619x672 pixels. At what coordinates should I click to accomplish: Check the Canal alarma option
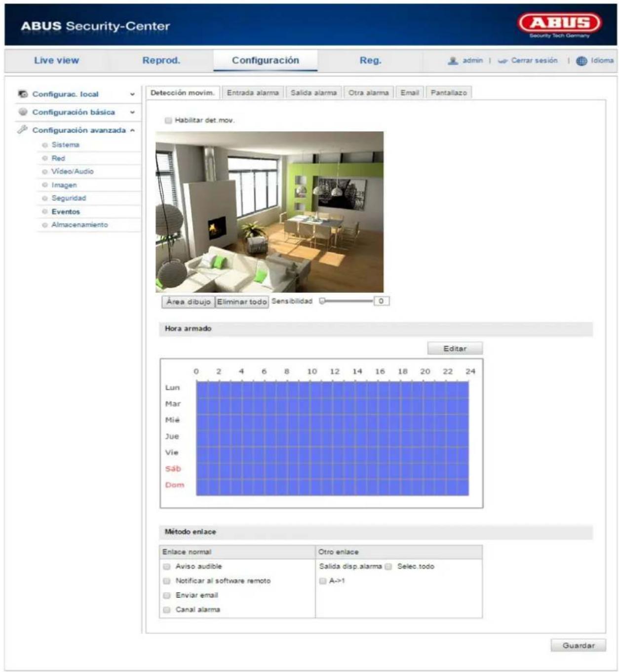pyautogui.click(x=167, y=609)
